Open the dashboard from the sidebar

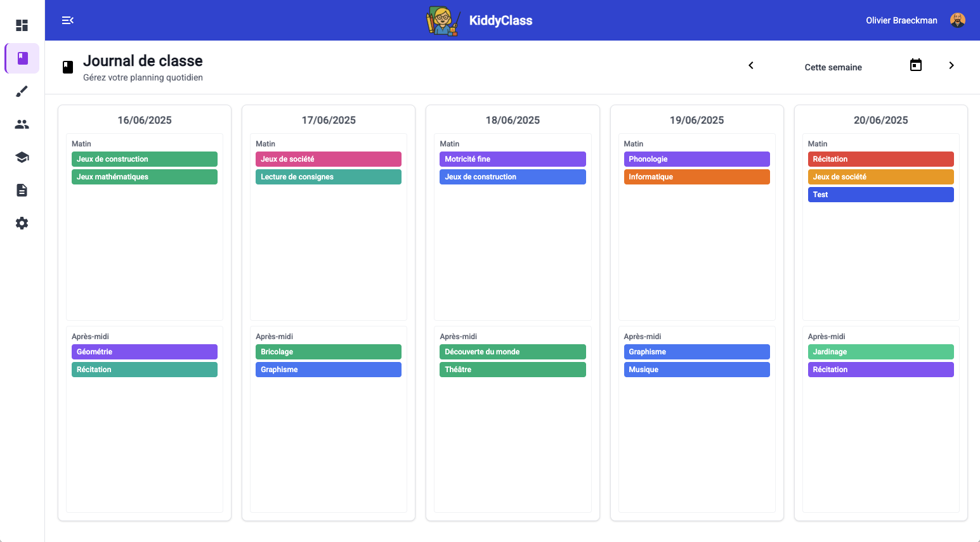pyautogui.click(x=22, y=25)
